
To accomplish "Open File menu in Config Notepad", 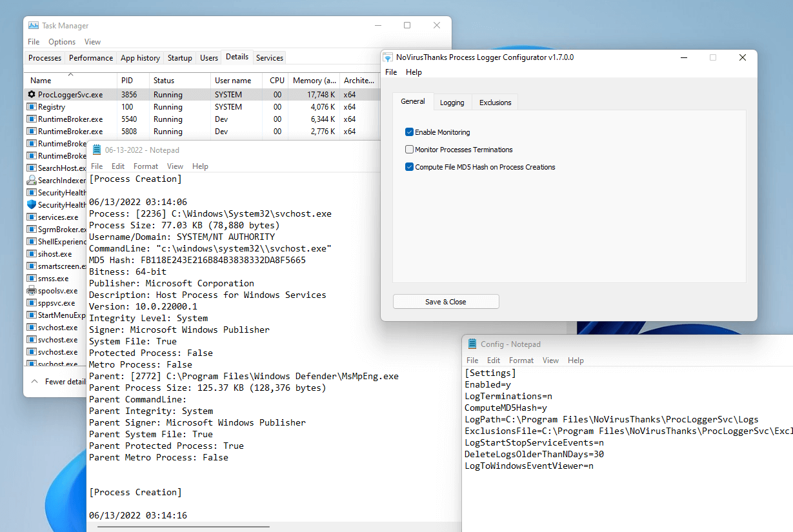I will 472,360.
